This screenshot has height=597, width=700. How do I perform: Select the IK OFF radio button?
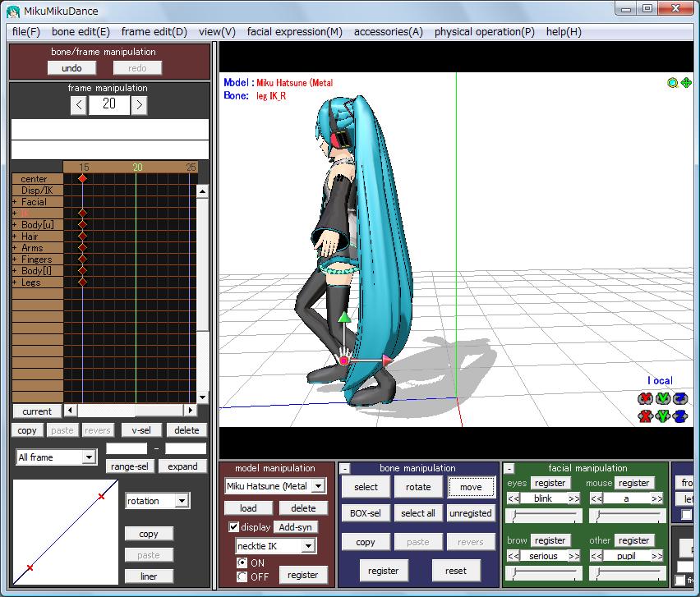pyautogui.click(x=242, y=577)
